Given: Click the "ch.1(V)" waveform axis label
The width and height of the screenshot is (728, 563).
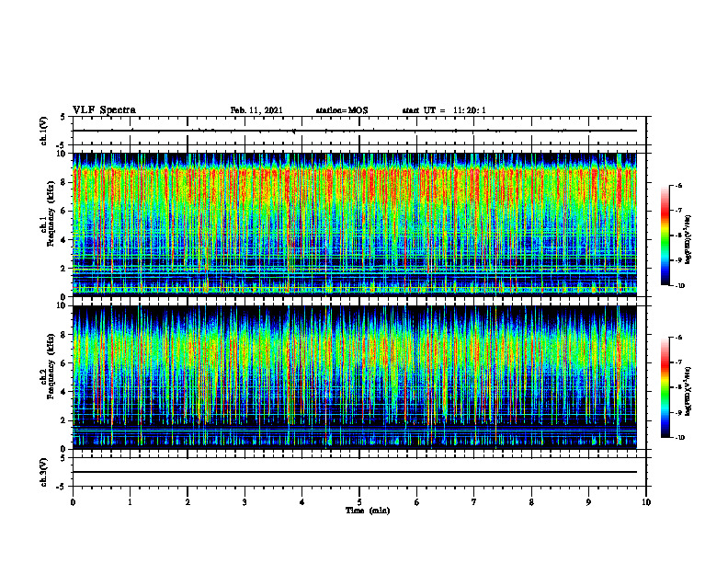Looking at the screenshot, I should (44, 131).
